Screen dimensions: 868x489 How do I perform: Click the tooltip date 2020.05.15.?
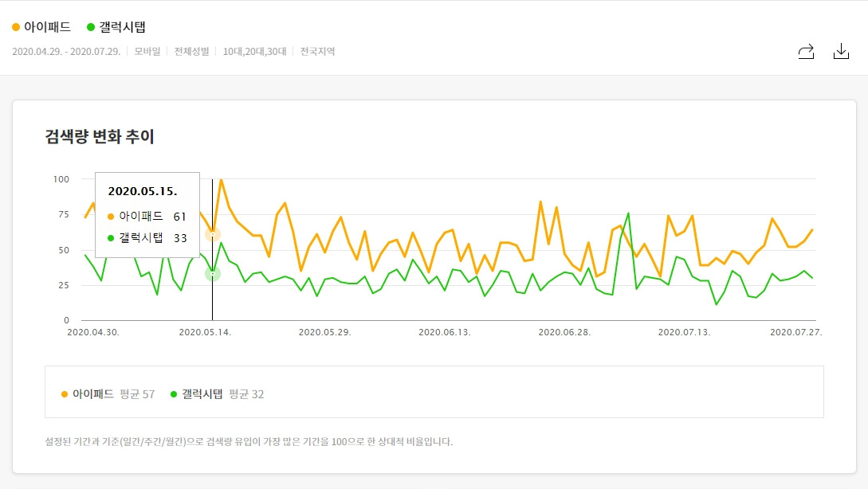(142, 191)
